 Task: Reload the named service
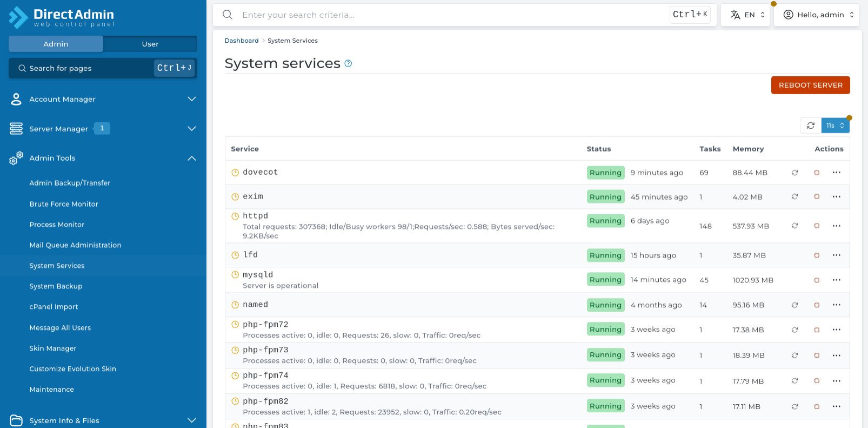pos(794,305)
